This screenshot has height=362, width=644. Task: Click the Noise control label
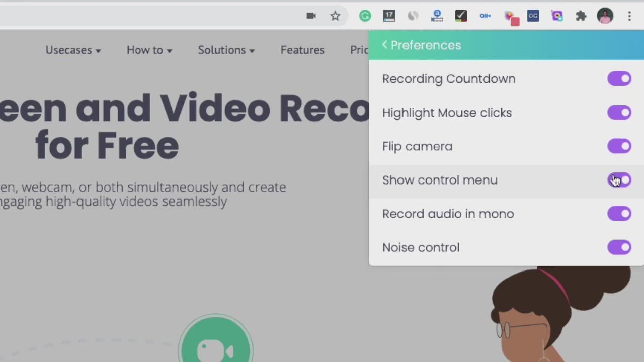coord(421,247)
